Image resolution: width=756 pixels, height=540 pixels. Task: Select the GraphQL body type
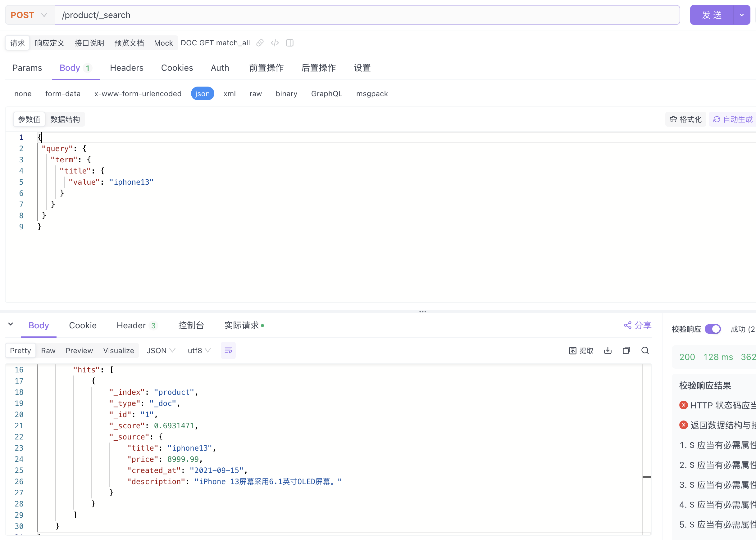(327, 94)
